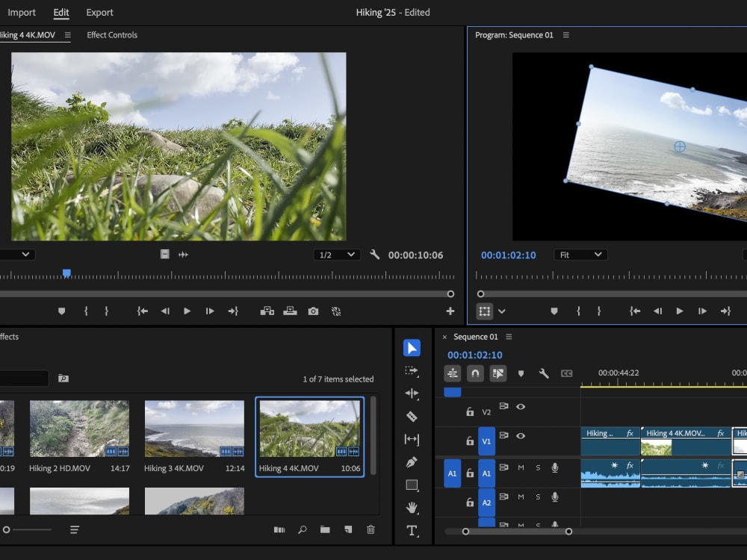Open timeline display settings wrench
The width and height of the screenshot is (747, 560).
click(544, 373)
